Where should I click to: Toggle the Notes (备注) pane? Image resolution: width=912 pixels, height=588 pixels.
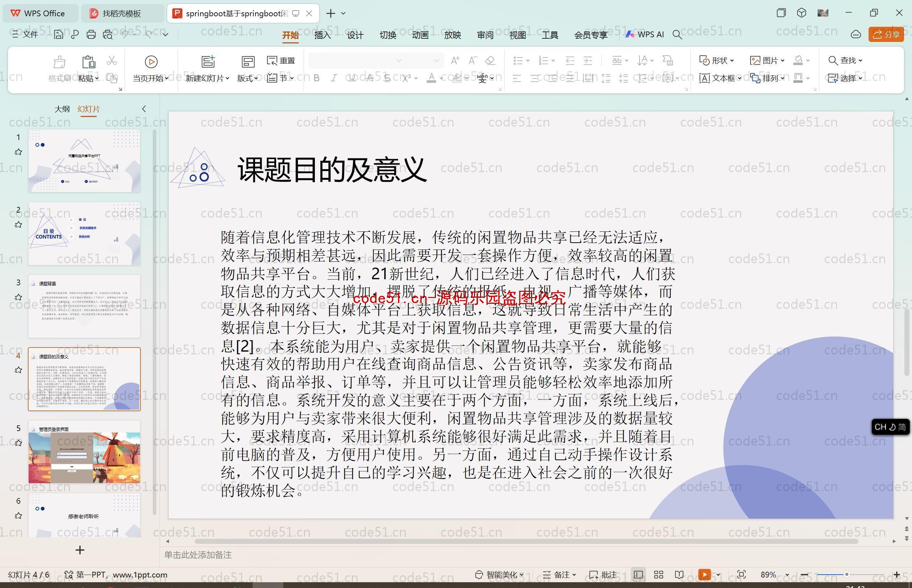pyautogui.click(x=560, y=575)
